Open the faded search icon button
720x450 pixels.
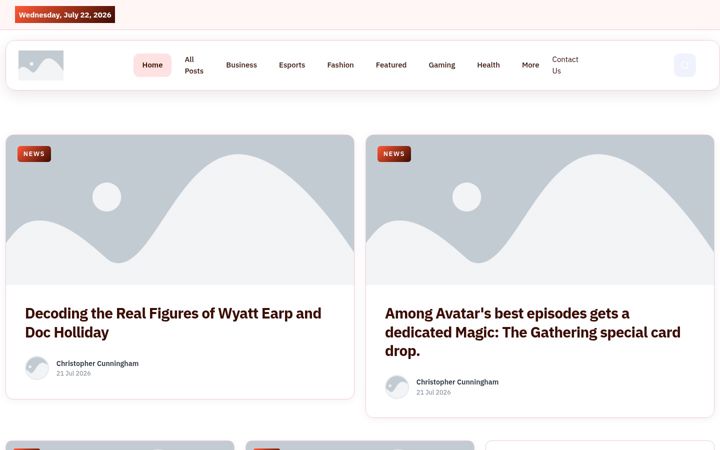(x=685, y=65)
